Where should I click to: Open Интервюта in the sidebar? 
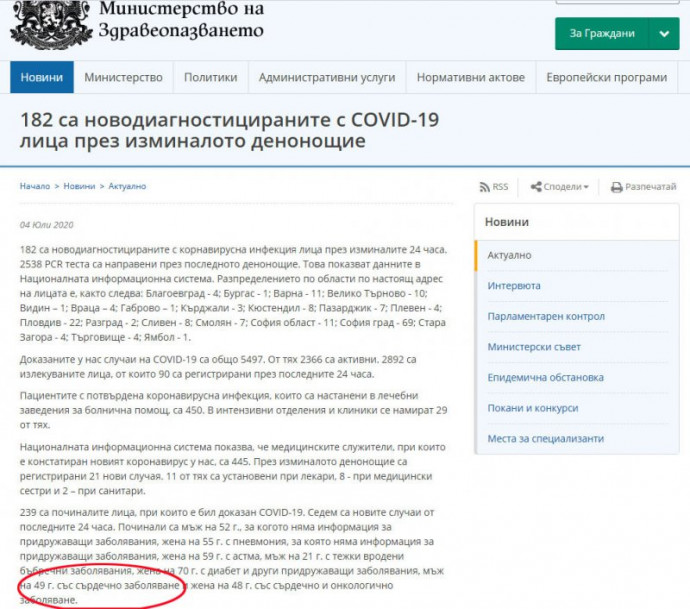coord(513,286)
